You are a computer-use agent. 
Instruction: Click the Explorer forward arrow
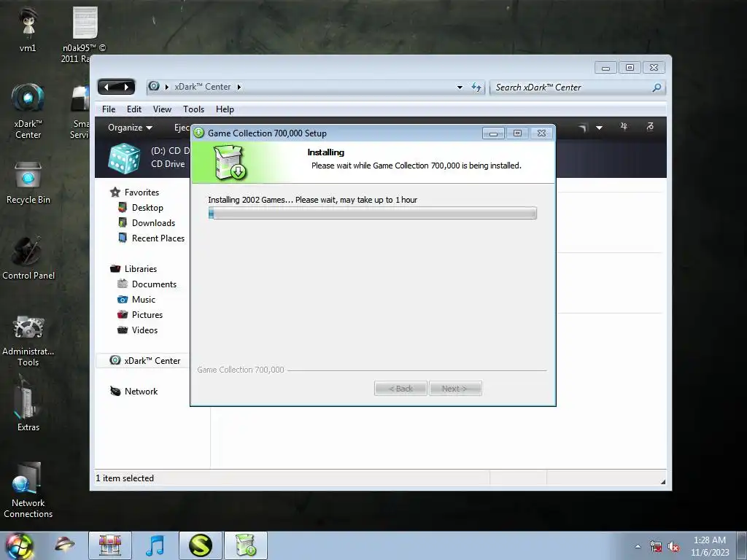pyautogui.click(x=125, y=87)
